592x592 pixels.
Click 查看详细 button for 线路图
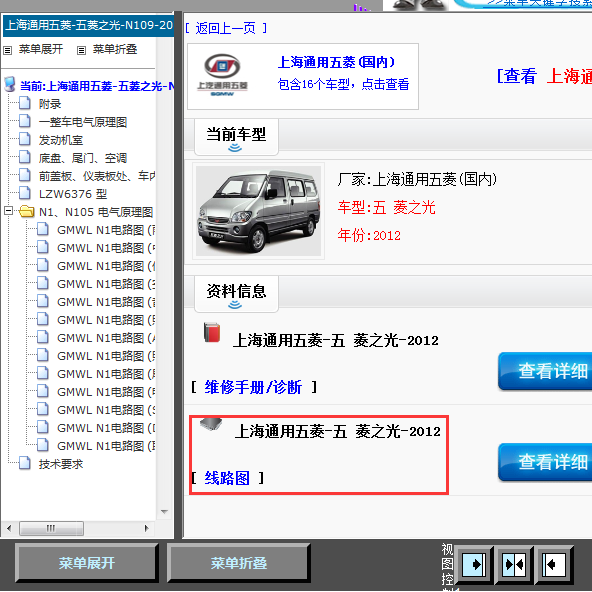[545, 462]
